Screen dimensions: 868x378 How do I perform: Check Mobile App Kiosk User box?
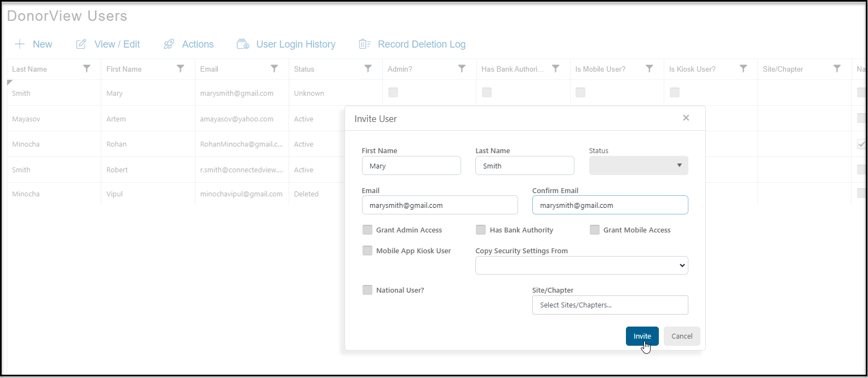(367, 251)
